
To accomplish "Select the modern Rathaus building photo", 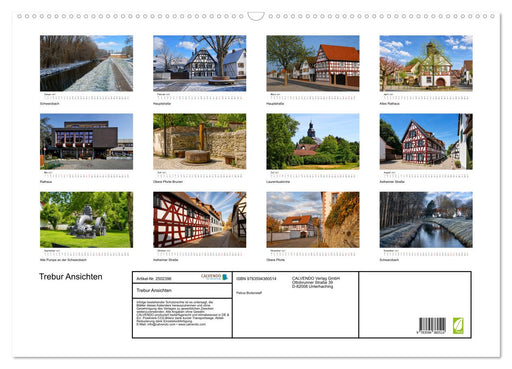I will pyautogui.click(x=87, y=141).
